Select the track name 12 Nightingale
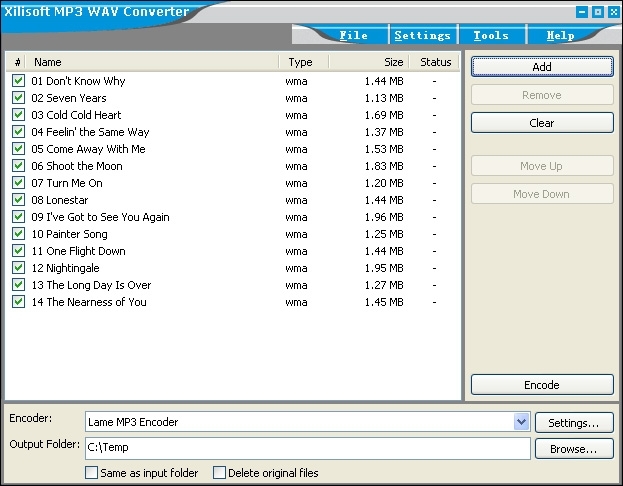 click(66, 268)
